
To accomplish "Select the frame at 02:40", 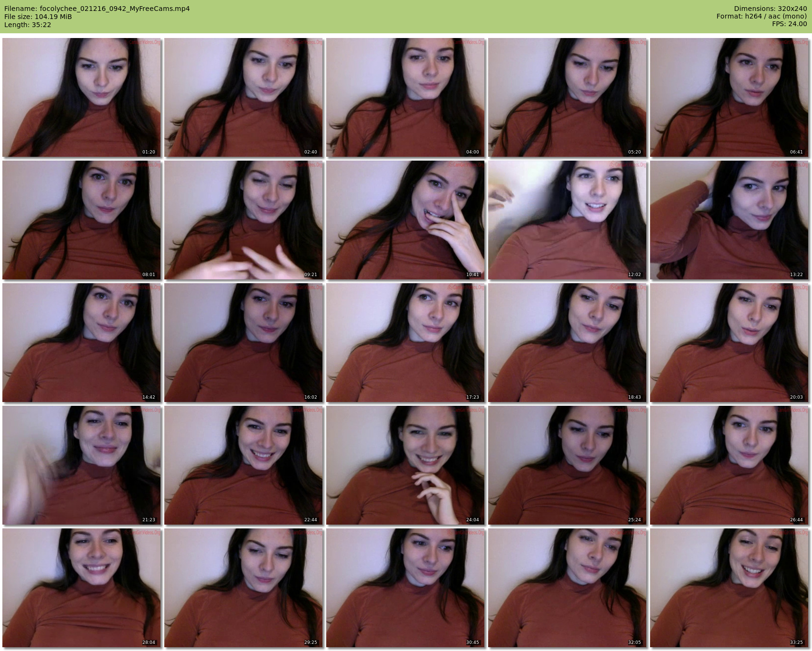I will (244, 97).
